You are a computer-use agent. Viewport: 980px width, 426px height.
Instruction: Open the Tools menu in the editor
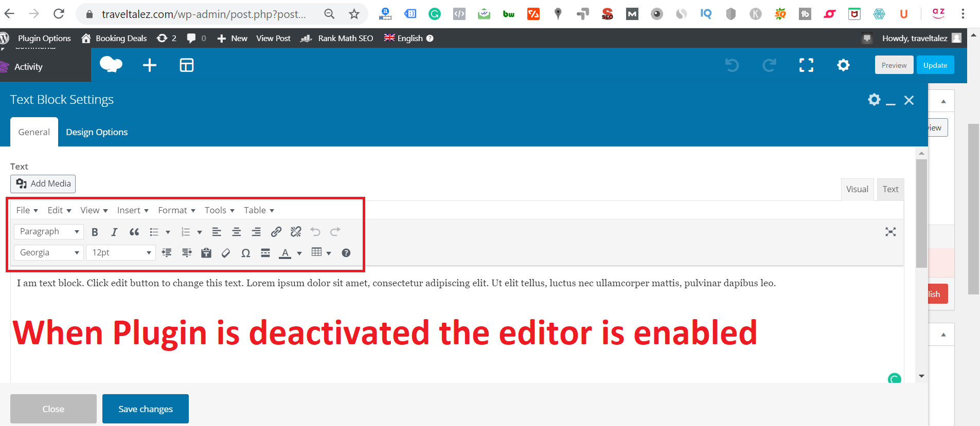coord(219,210)
